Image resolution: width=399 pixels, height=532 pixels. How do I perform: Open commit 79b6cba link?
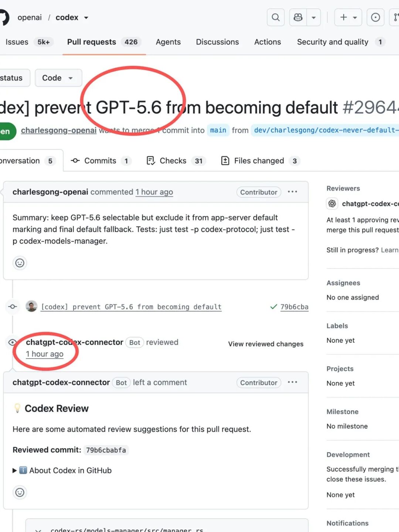(294, 307)
